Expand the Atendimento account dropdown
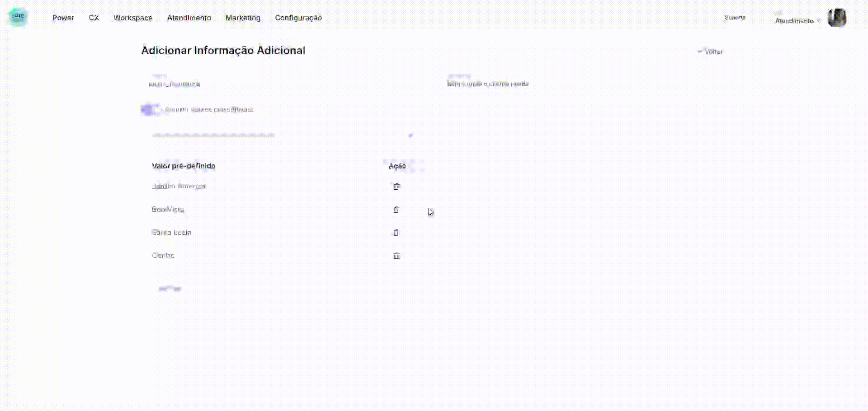 (x=797, y=21)
